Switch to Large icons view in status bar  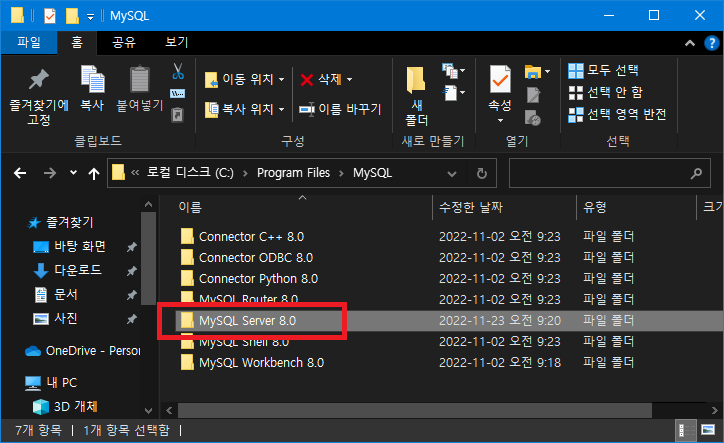point(708,431)
